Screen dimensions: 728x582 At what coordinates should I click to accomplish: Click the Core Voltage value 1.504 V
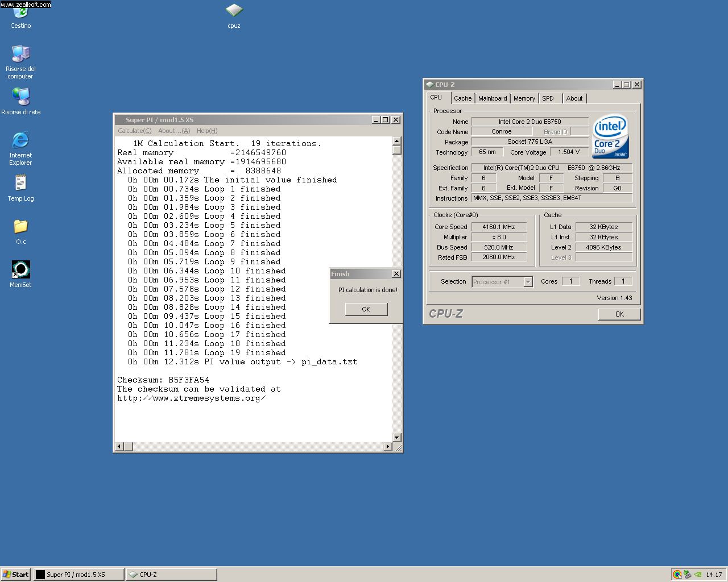[x=569, y=152]
